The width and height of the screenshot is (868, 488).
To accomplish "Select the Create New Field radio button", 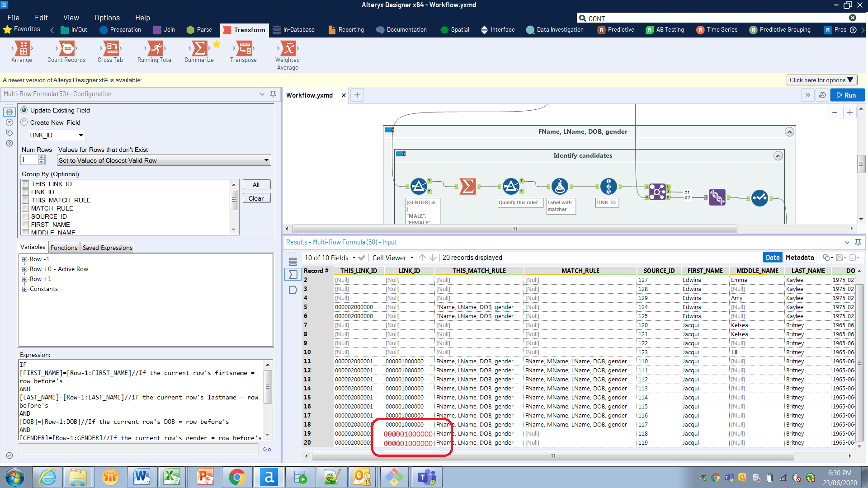I will tap(24, 122).
